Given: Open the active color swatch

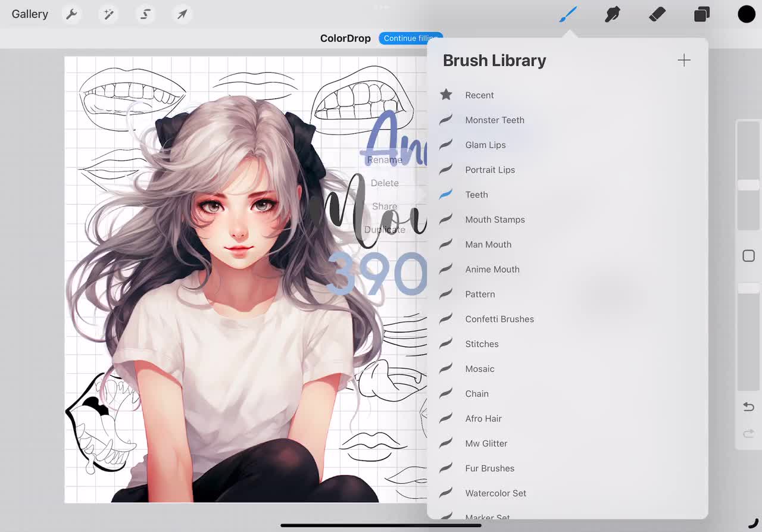Looking at the screenshot, I should click(747, 14).
